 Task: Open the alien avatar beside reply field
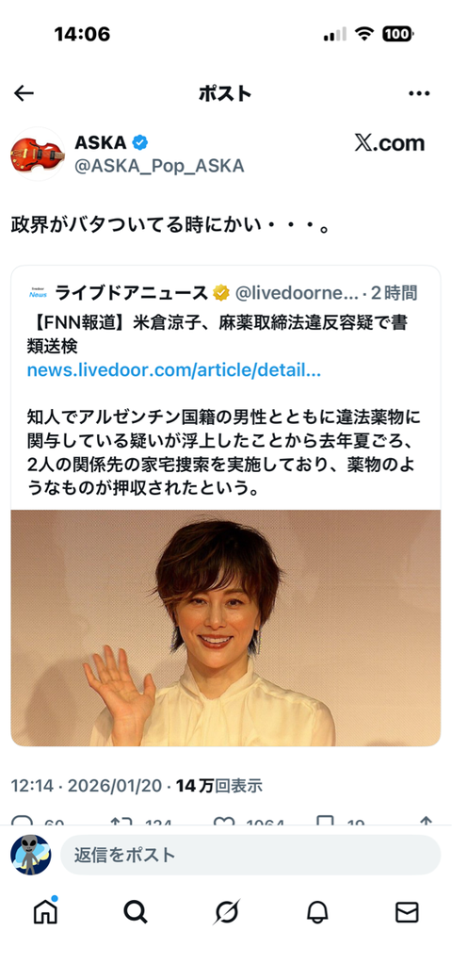point(30,855)
